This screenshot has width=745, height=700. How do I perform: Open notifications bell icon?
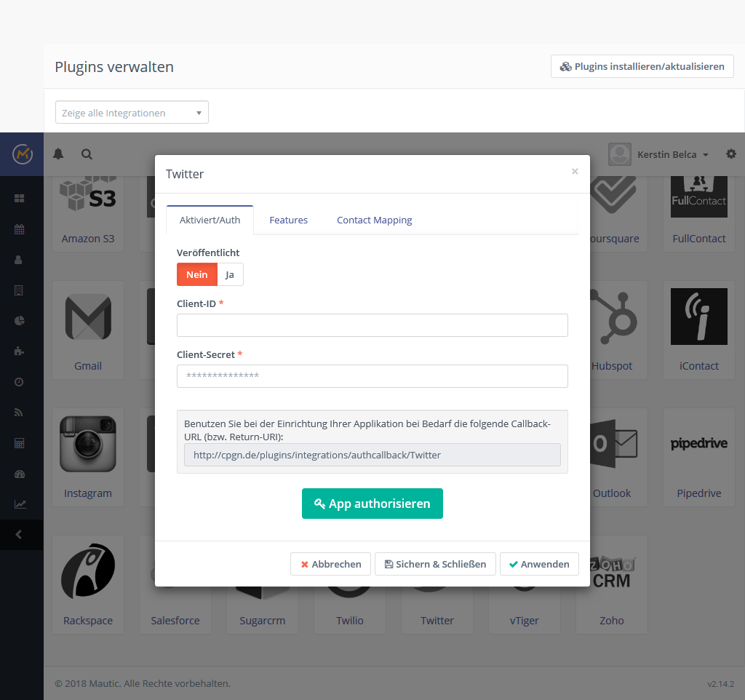(x=58, y=154)
